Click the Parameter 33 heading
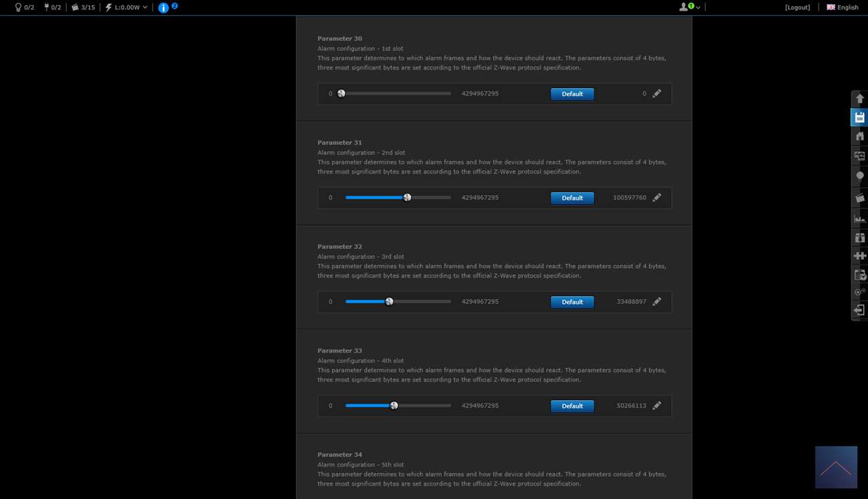 coord(340,351)
